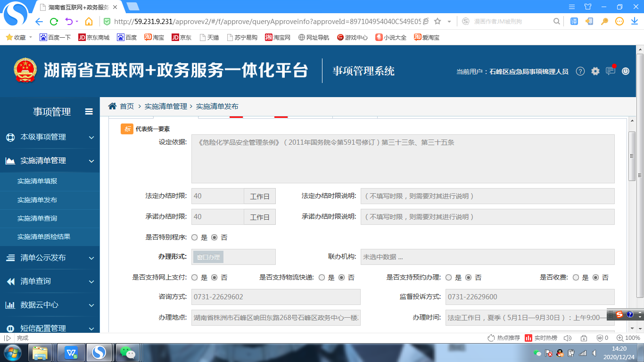Open 实施清单填报 menu item
The height and width of the screenshot is (362, 644).
tap(37, 181)
